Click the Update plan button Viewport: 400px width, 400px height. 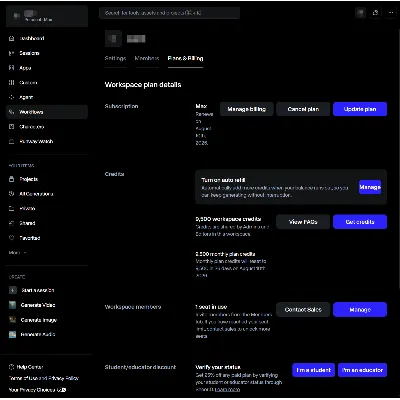click(x=360, y=109)
